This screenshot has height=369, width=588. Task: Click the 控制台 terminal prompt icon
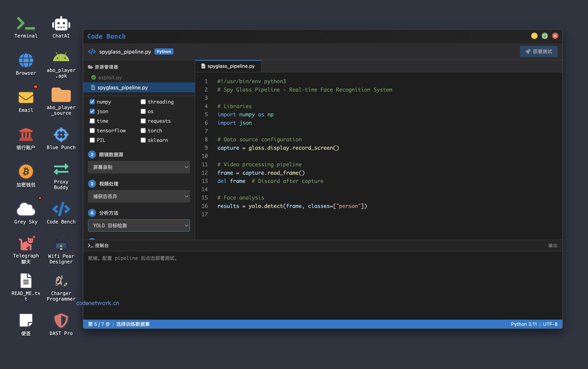tap(91, 246)
